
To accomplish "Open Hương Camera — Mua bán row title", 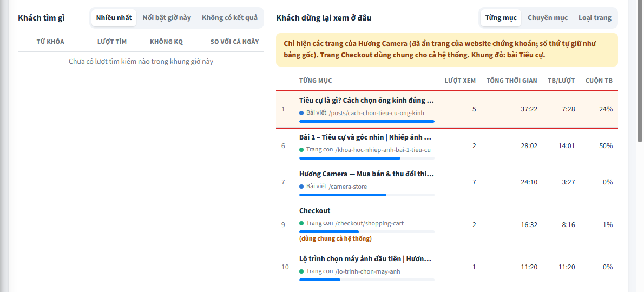I will point(366,174).
